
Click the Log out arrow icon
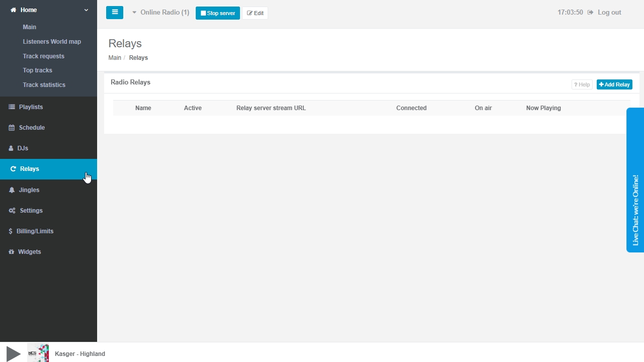[591, 12]
